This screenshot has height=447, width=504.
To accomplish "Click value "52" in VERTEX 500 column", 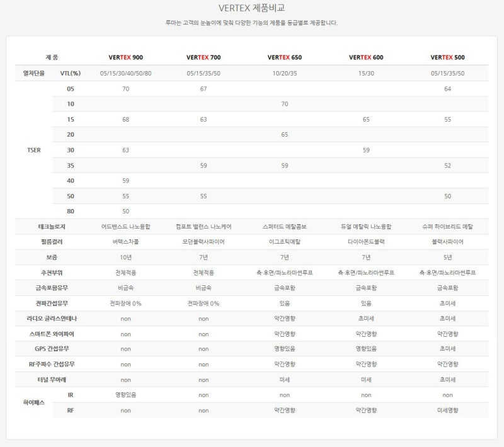I will point(447,166).
